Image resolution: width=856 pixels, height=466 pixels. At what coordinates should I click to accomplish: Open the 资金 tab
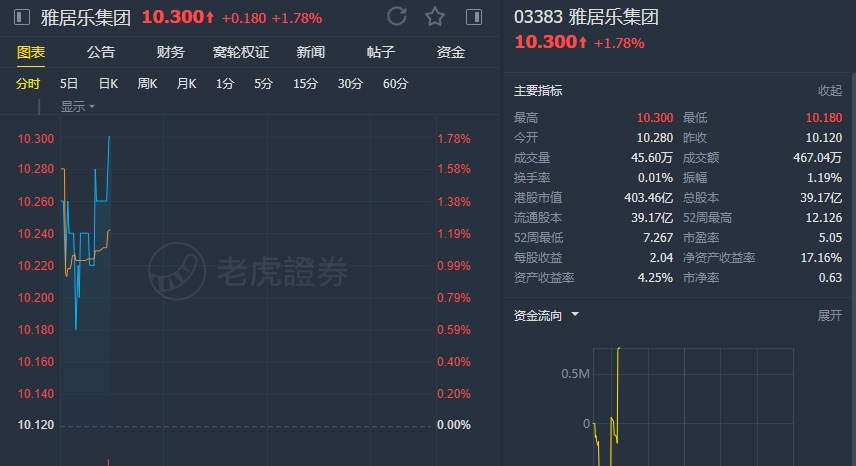click(450, 52)
